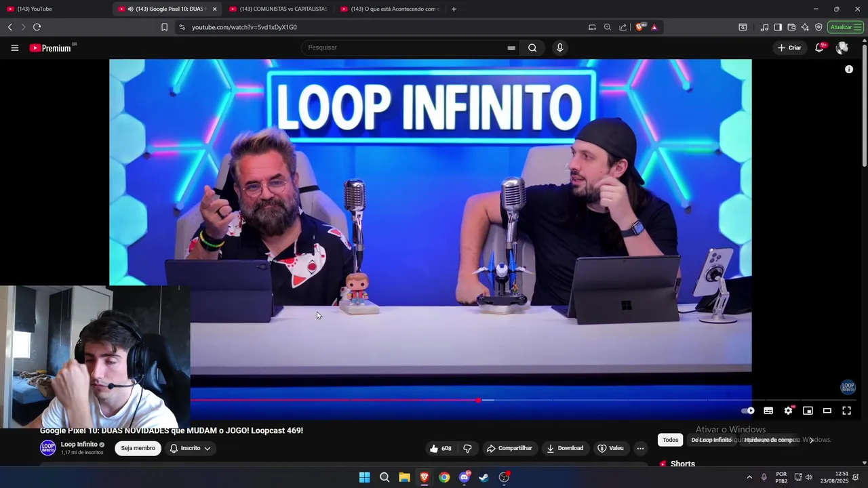Click the YouTube search magnifier button
The image size is (868, 488).
click(x=532, y=47)
